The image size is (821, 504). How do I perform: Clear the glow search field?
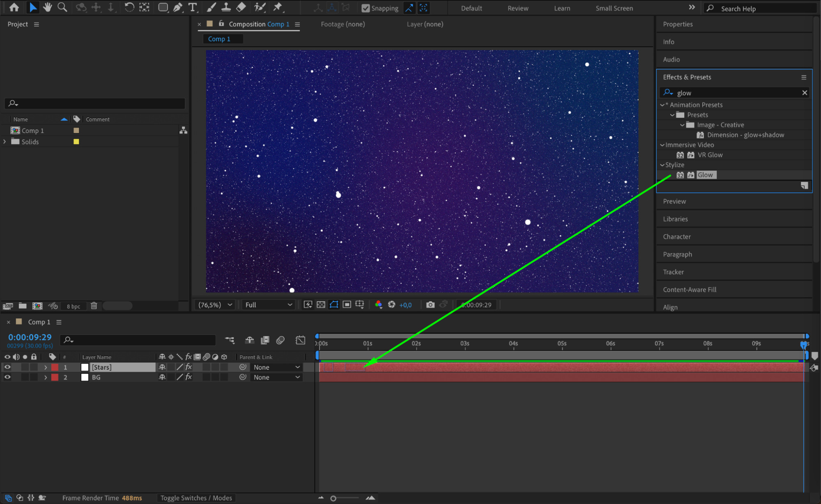coord(804,93)
